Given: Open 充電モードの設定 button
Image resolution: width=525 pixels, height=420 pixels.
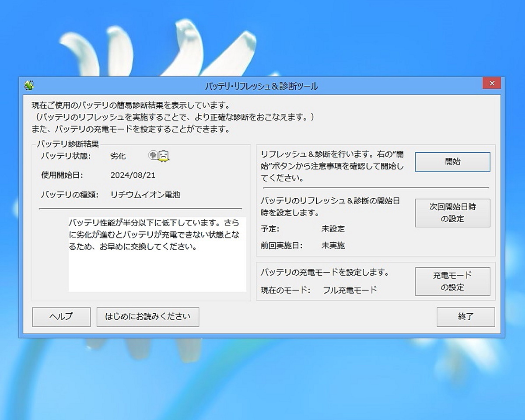Looking at the screenshot, I should 452,281.
